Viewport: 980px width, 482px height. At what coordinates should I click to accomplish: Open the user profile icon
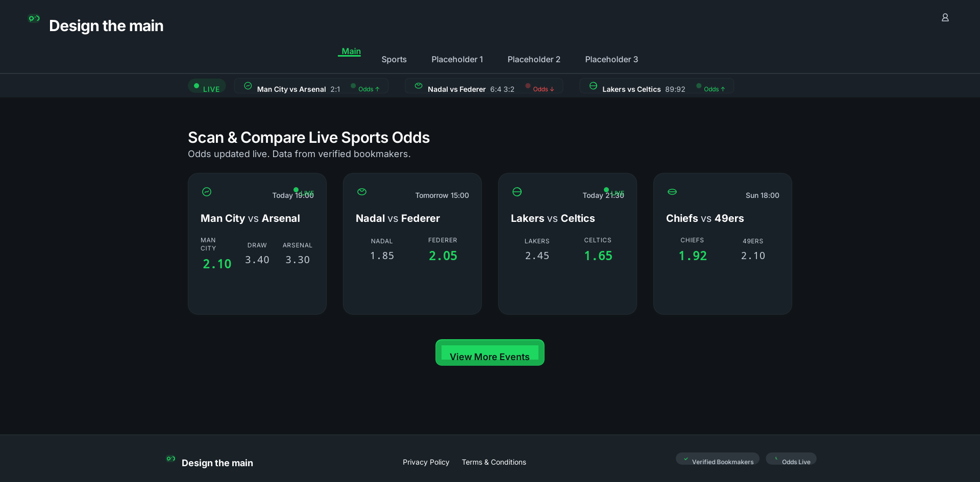(x=945, y=18)
